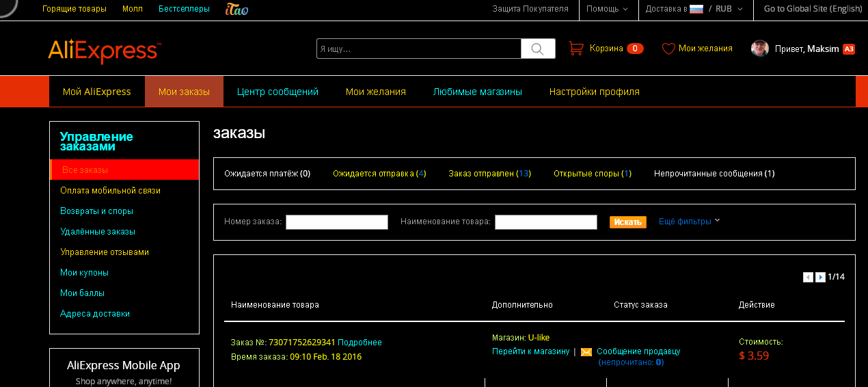Click Перейти к магазину

coord(530,351)
